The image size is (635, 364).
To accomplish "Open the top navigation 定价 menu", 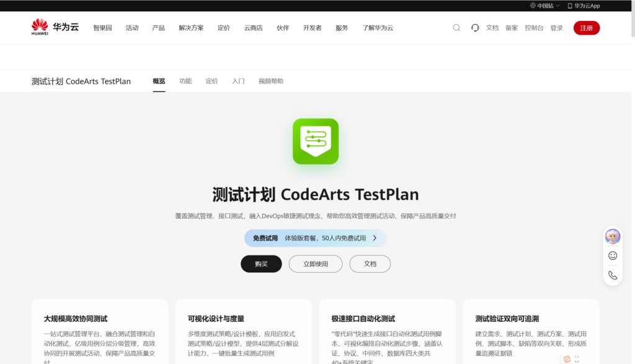I will [x=223, y=28].
